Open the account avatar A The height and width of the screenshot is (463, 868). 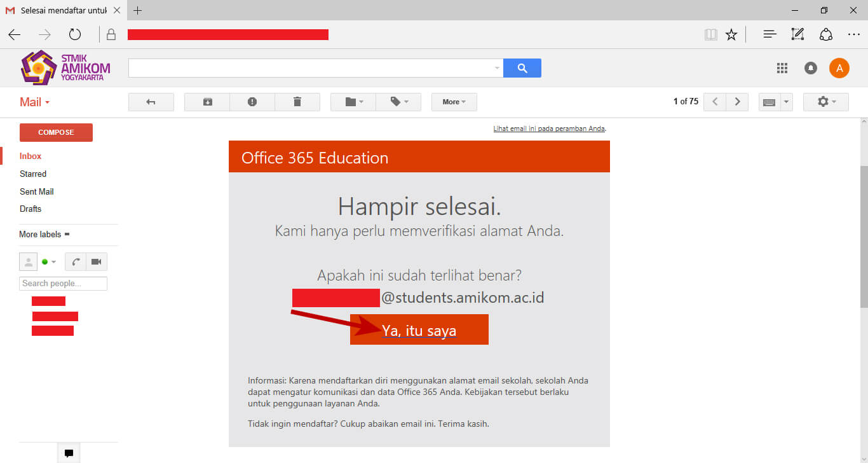point(839,68)
